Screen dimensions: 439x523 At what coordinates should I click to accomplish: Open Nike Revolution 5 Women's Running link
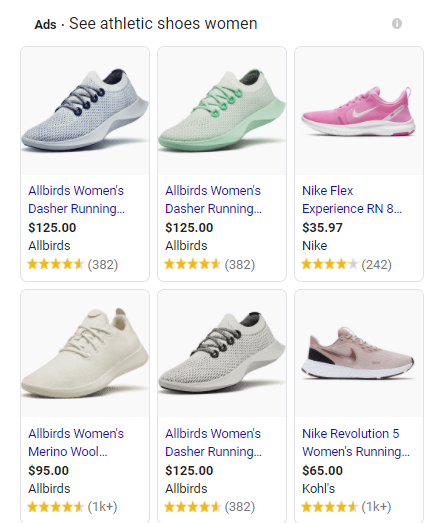pyautogui.click(x=356, y=442)
